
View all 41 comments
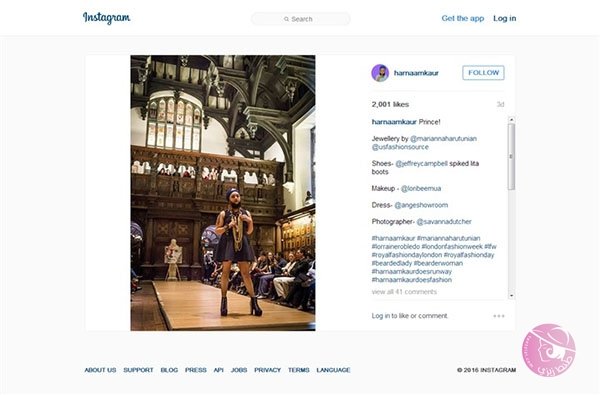(x=404, y=292)
